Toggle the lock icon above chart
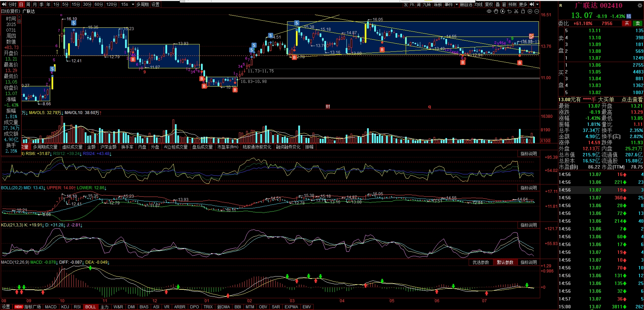 coord(523,11)
